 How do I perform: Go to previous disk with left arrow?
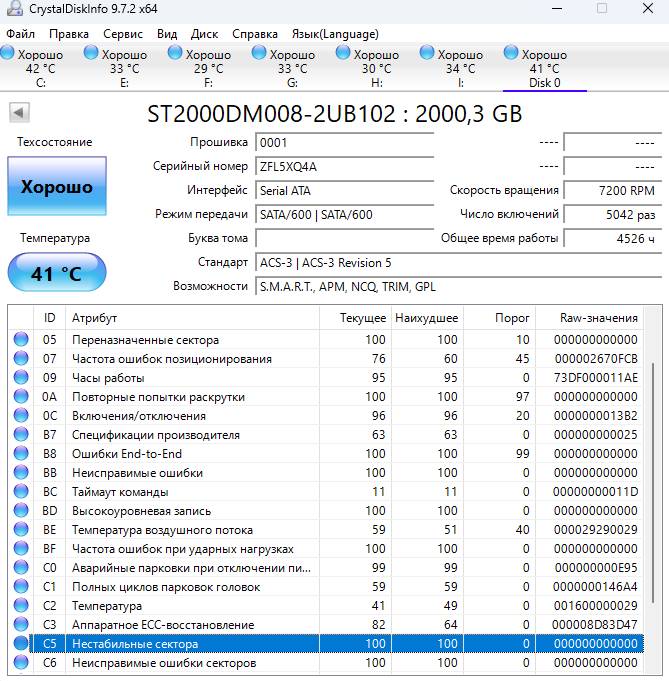(18, 112)
